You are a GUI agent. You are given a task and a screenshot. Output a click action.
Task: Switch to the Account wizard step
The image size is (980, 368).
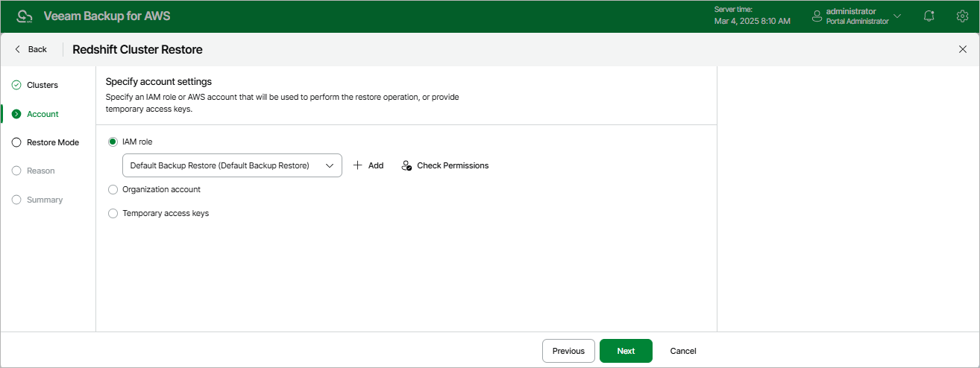[x=43, y=114]
